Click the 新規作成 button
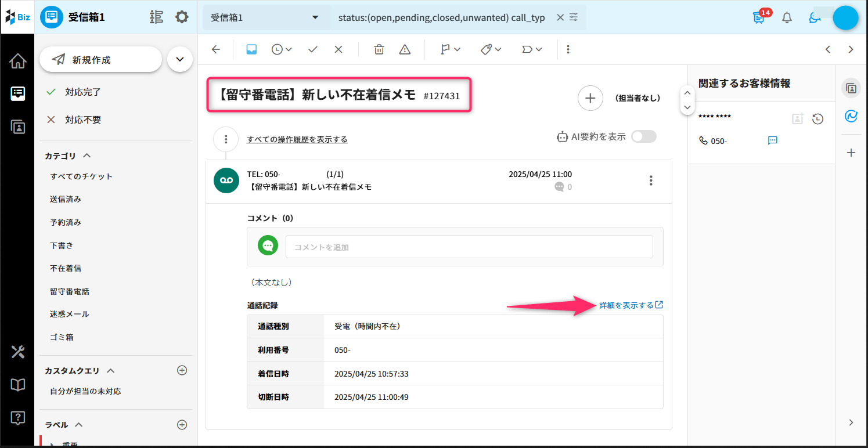Viewport: 868px width, 448px height. tap(100, 59)
